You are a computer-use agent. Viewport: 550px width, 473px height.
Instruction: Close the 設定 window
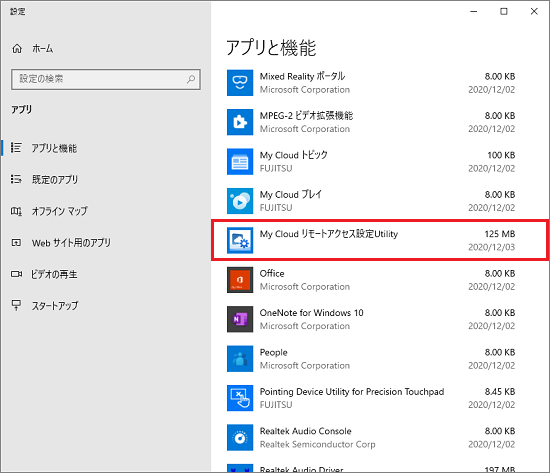tap(534, 12)
